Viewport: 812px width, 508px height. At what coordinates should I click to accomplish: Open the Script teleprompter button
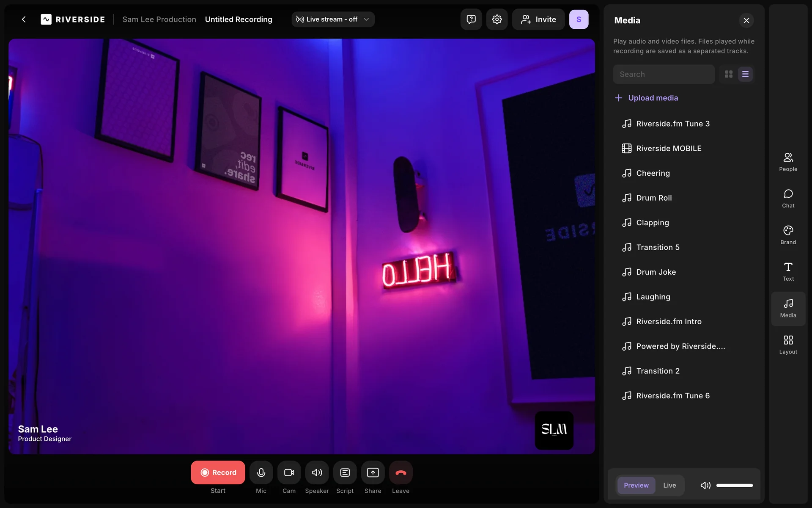(345, 472)
